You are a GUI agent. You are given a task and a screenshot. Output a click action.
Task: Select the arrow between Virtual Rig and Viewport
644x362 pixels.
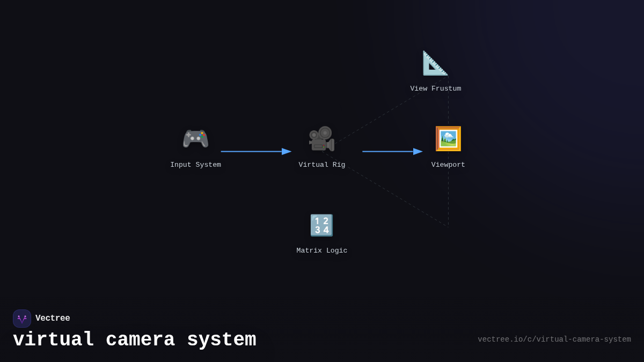click(392, 151)
